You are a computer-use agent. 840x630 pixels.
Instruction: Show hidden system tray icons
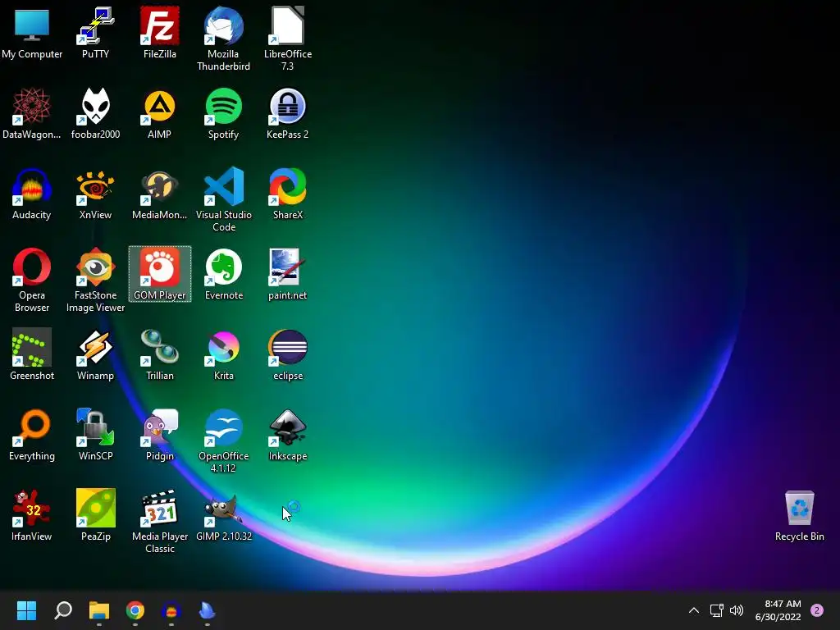(x=694, y=610)
